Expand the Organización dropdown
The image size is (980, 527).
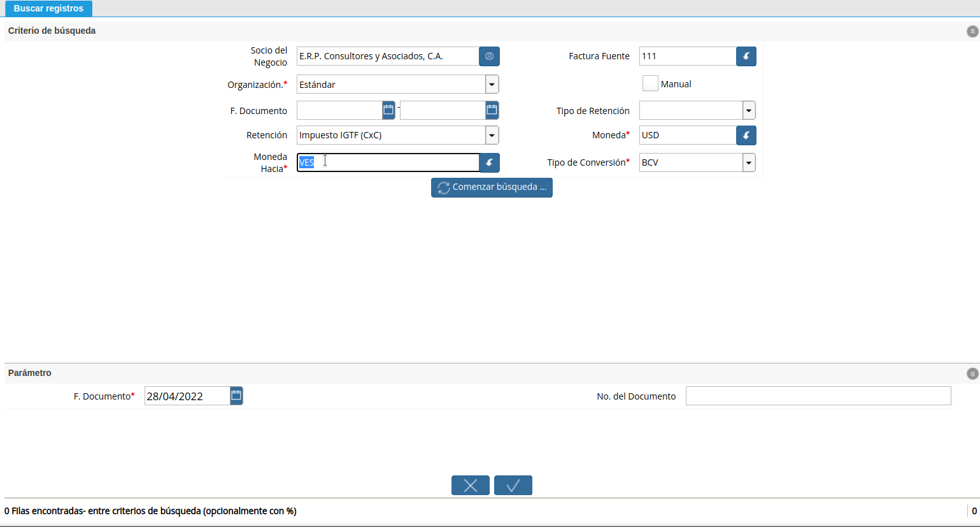pos(492,84)
